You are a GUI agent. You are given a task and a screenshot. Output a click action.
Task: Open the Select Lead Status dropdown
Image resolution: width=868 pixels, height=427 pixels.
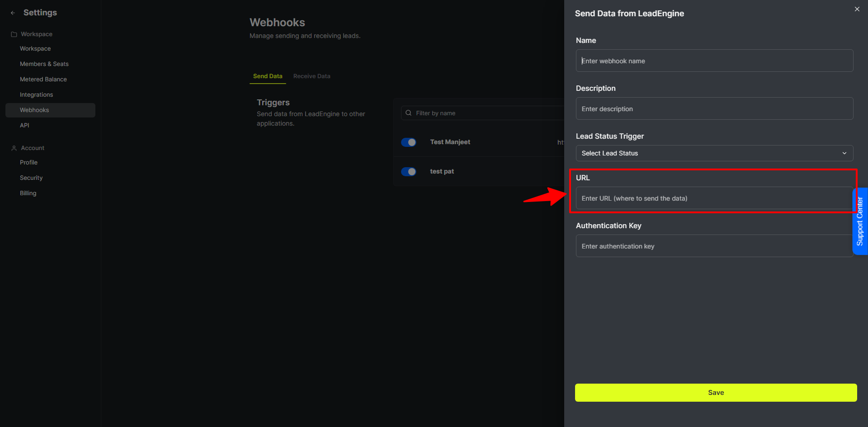[x=714, y=153]
